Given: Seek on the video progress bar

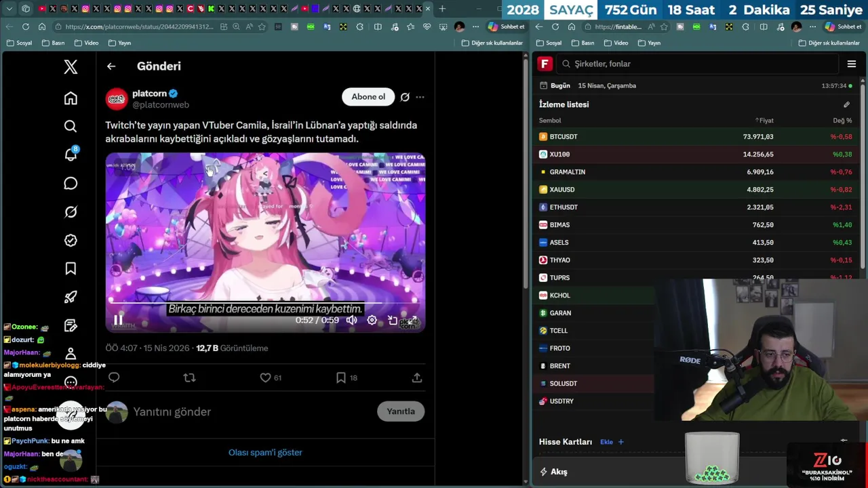Looking at the screenshot, I should point(265,303).
